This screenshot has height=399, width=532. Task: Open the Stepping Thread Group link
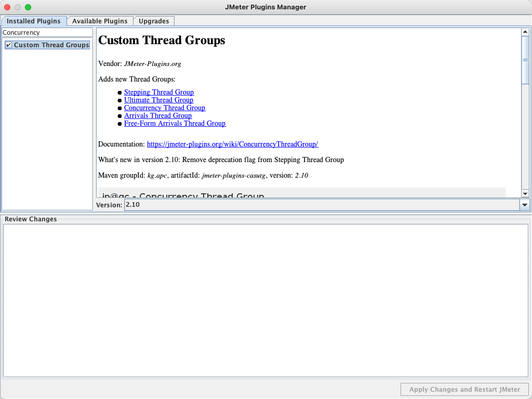pyautogui.click(x=159, y=92)
